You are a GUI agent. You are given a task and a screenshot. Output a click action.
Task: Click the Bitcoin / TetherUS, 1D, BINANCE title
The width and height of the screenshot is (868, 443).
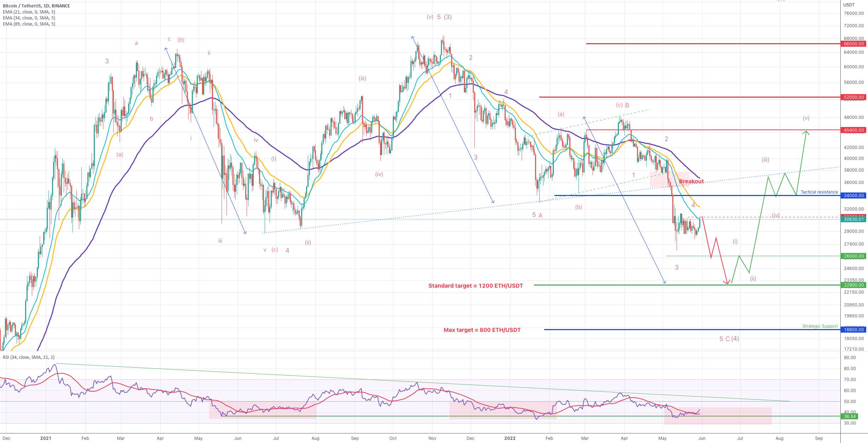pos(36,6)
